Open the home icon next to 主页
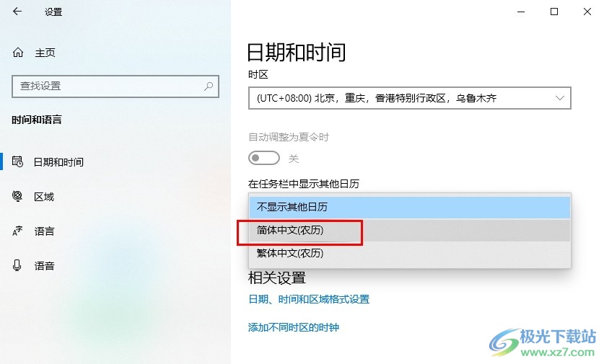 pyautogui.click(x=18, y=53)
